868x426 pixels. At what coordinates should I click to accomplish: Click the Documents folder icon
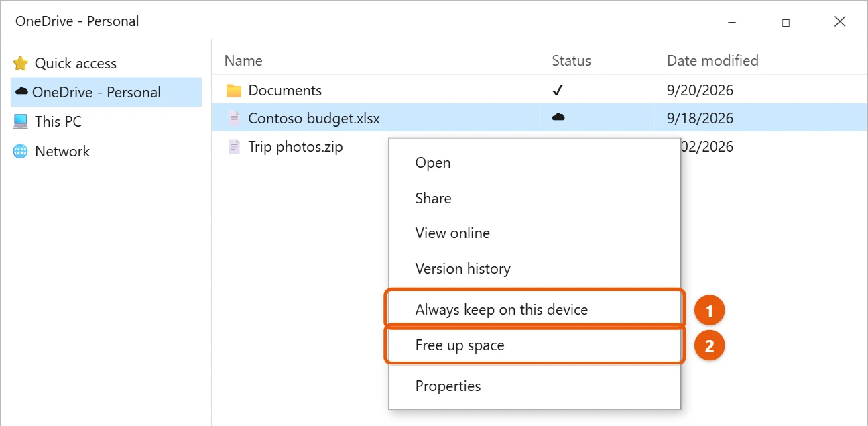point(233,91)
